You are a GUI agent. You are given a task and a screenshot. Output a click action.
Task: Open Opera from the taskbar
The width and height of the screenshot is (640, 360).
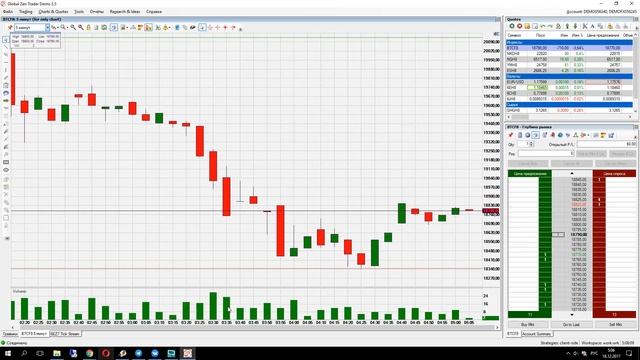(x=106, y=353)
